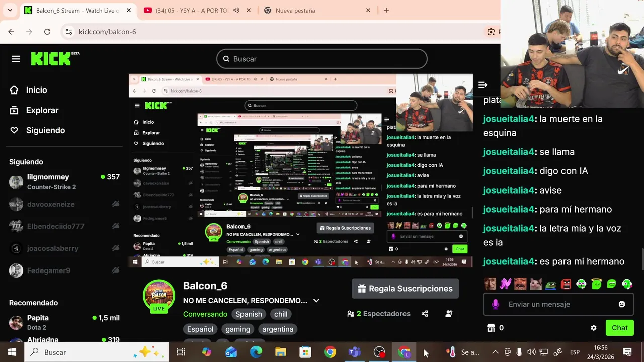
Task: Open the Kick shop points icon
Action: (491, 328)
